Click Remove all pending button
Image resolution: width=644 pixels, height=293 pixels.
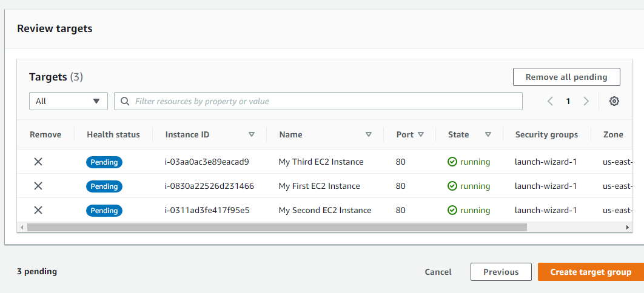tap(566, 77)
